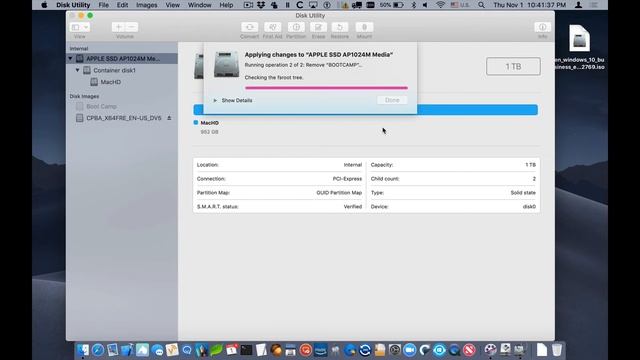Remove a volume with the minus button
Screen dimensions: 640x360
131,27
